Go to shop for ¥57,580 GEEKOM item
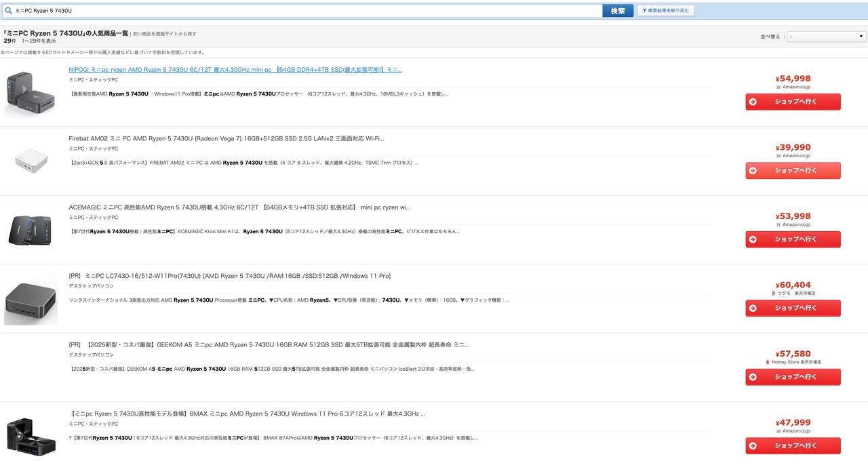 pos(793,377)
